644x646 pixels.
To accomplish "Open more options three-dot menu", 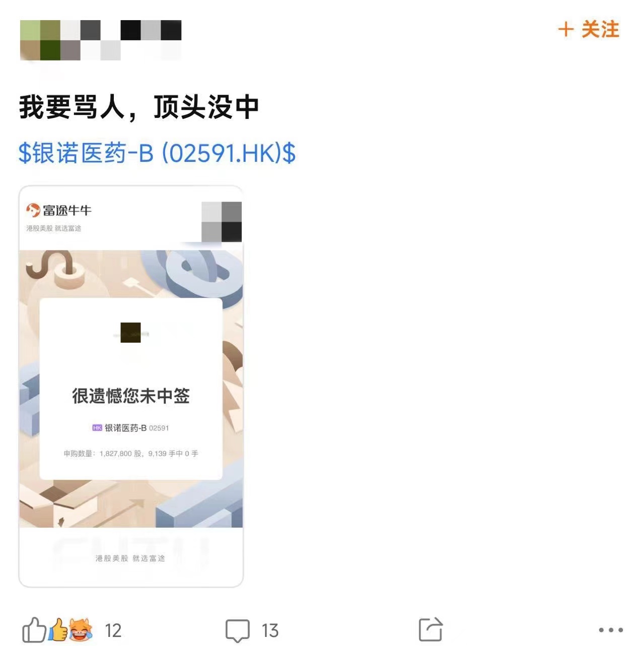I will (611, 630).
